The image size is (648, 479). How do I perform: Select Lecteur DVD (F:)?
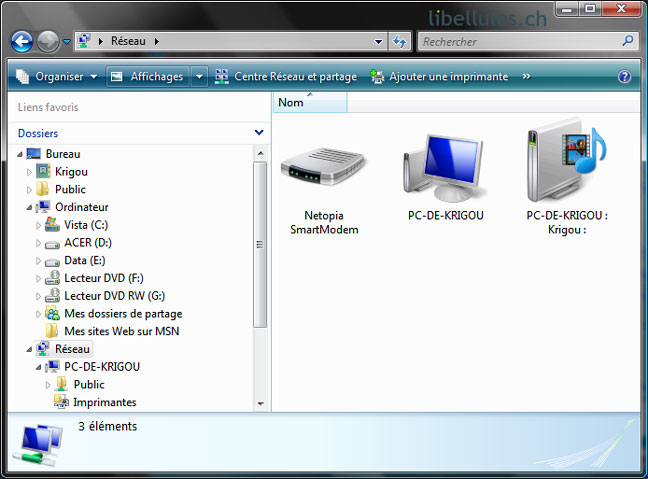click(104, 278)
